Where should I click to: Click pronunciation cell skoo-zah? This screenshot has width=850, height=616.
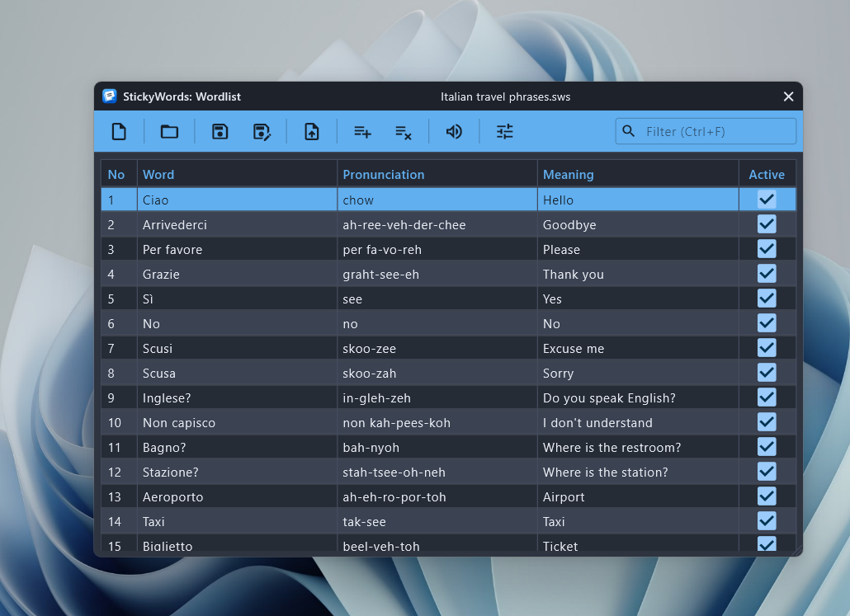click(x=437, y=374)
